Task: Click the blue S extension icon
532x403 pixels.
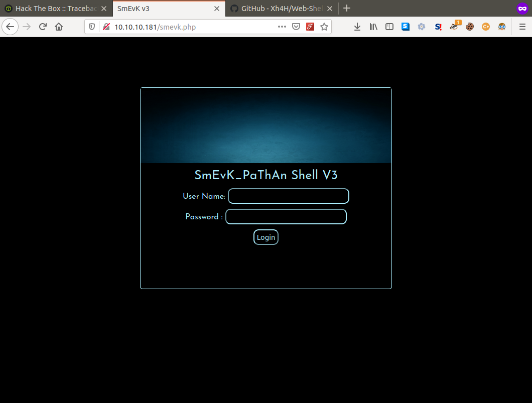Action: click(x=406, y=27)
